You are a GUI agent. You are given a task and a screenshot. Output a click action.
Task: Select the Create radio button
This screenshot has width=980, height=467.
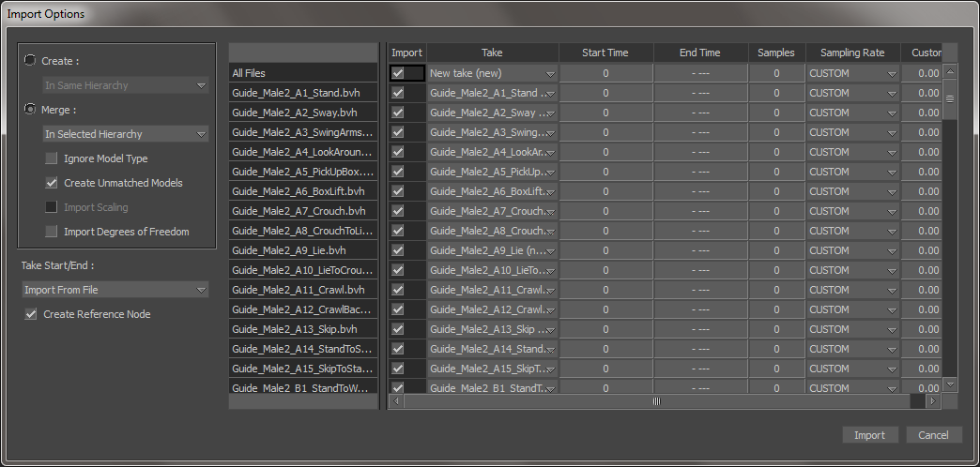pyautogui.click(x=29, y=61)
